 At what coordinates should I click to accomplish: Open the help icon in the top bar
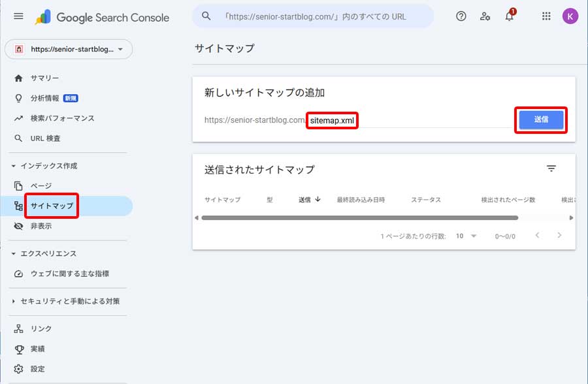461,16
